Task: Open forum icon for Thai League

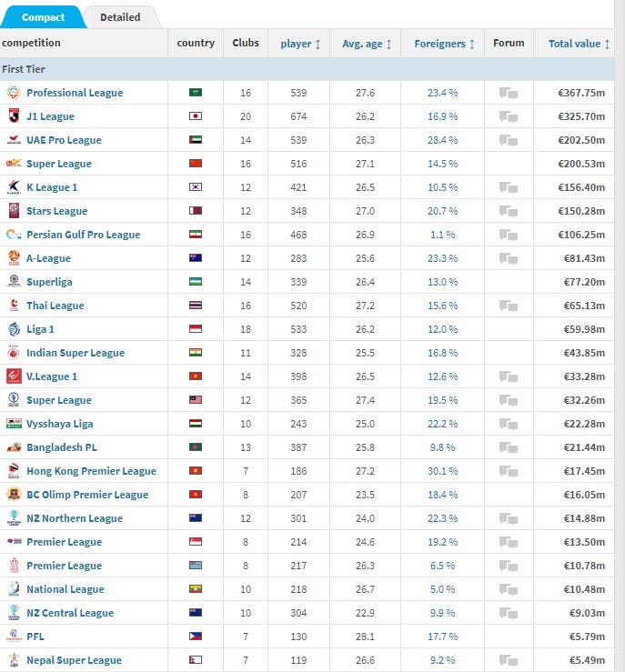Action: (509, 306)
